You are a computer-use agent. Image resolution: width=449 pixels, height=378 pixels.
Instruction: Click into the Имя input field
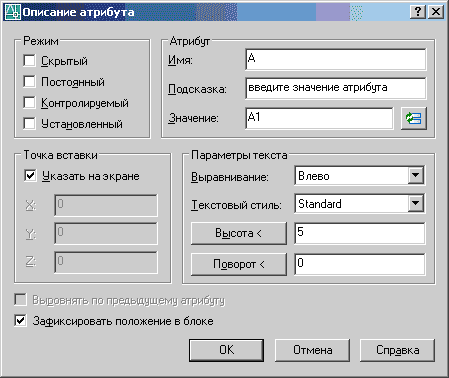pos(336,59)
